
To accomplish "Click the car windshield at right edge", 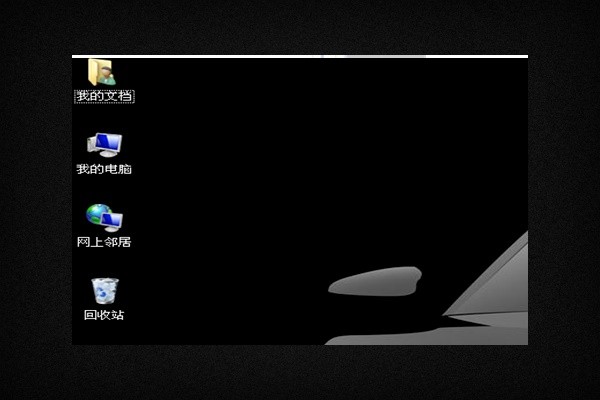I will (500, 280).
